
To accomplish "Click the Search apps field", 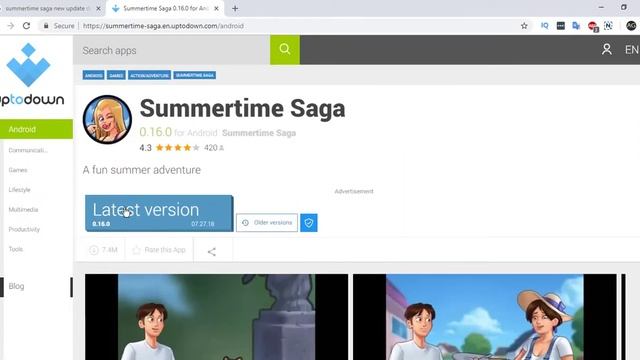I will [171, 50].
